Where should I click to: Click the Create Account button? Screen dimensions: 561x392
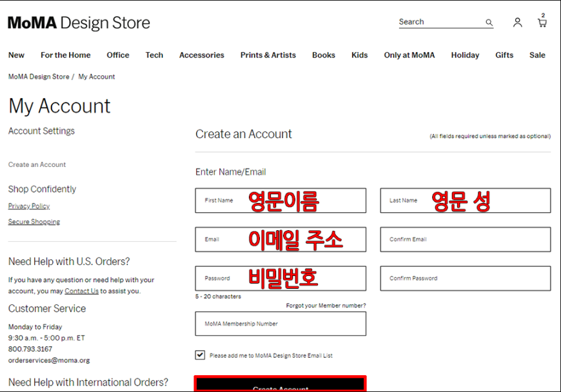tap(280, 384)
